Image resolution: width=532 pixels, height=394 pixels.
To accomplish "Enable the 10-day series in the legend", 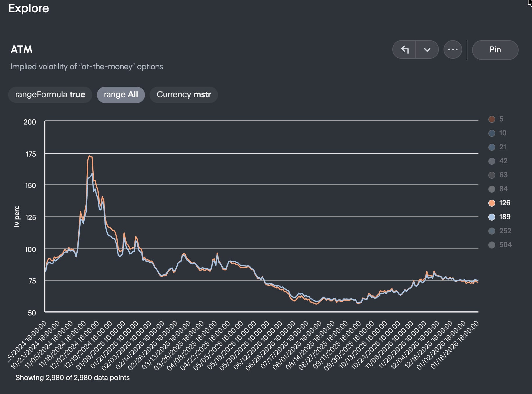I will [x=492, y=133].
